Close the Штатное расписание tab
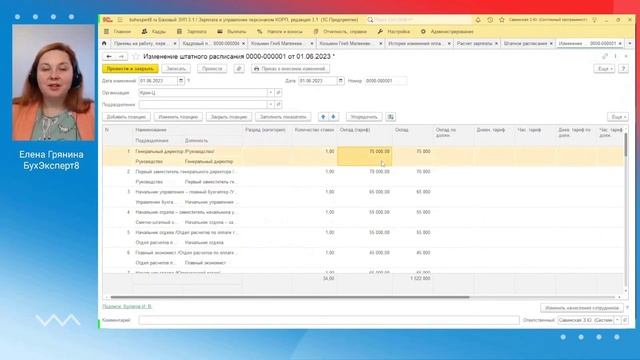 tap(551, 43)
